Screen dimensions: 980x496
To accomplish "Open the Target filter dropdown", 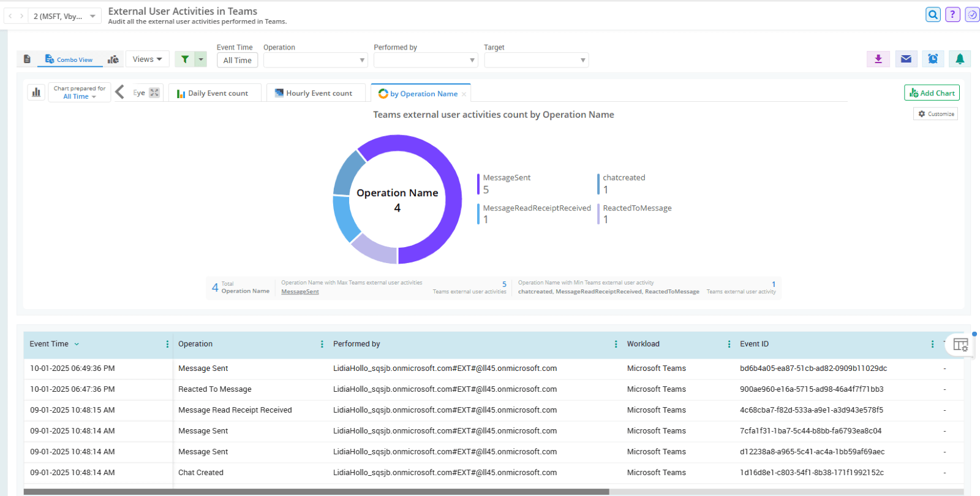I will [x=537, y=60].
